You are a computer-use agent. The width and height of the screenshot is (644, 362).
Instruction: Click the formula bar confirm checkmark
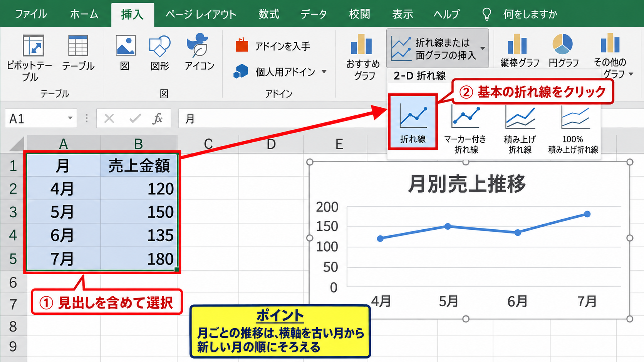(x=135, y=118)
